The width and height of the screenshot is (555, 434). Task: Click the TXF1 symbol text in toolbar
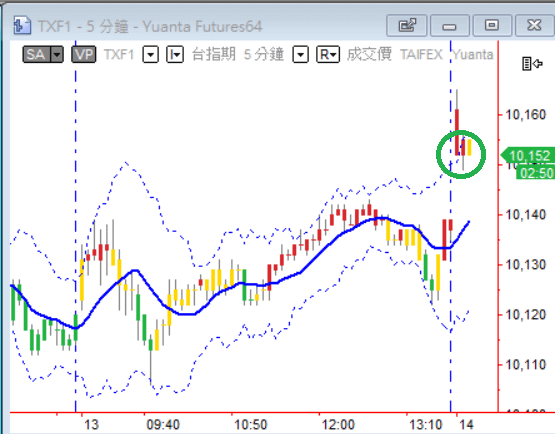click(x=119, y=55)
